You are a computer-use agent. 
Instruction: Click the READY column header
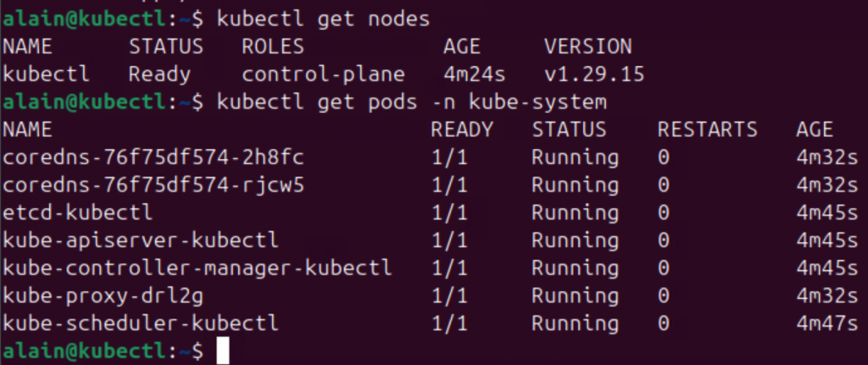point(461,130)
